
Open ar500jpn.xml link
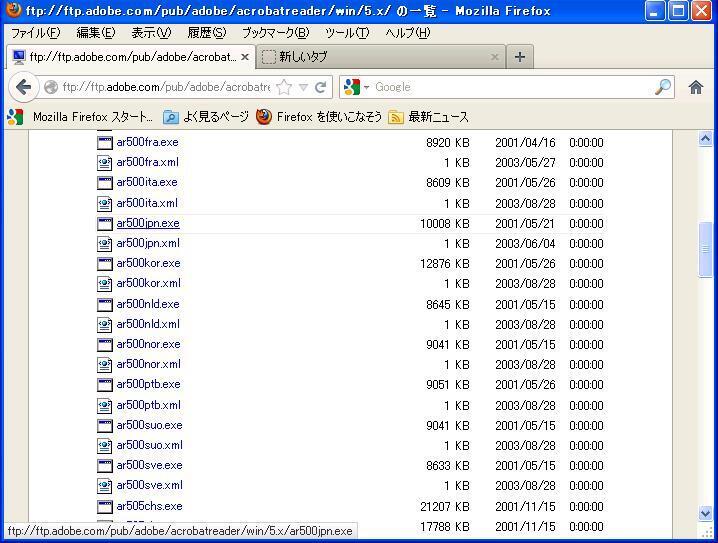pos(148,243)
